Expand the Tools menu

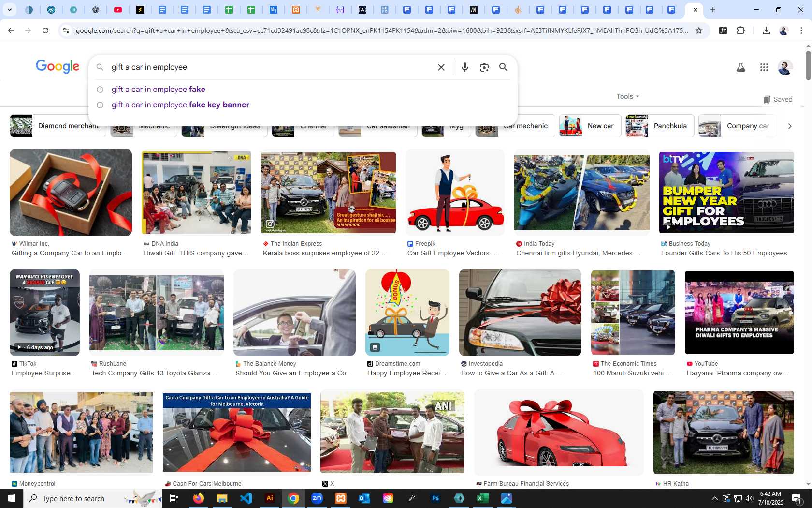tap(627, 96)
